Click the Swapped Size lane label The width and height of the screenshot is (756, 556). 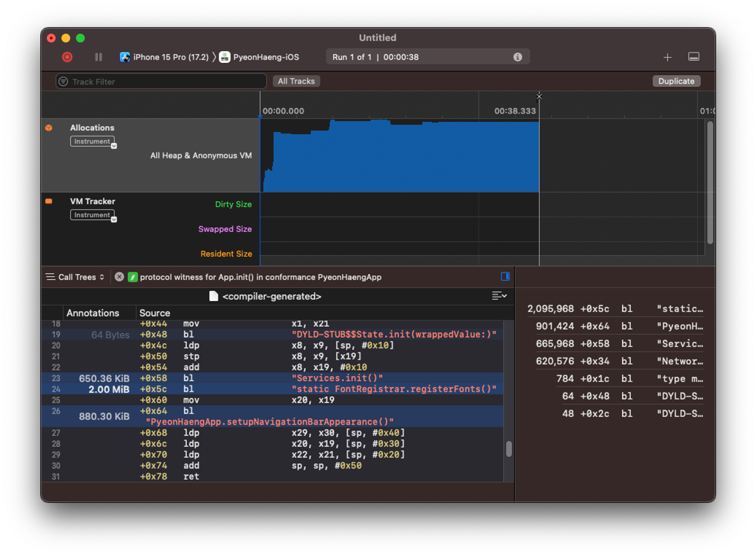coord(225,229)
